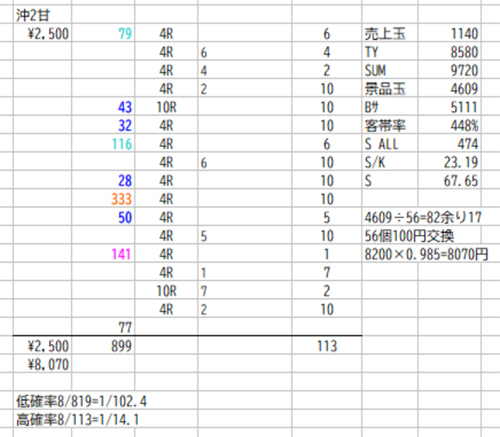Select the 景品玉 value 4609

tap(465, 89)
